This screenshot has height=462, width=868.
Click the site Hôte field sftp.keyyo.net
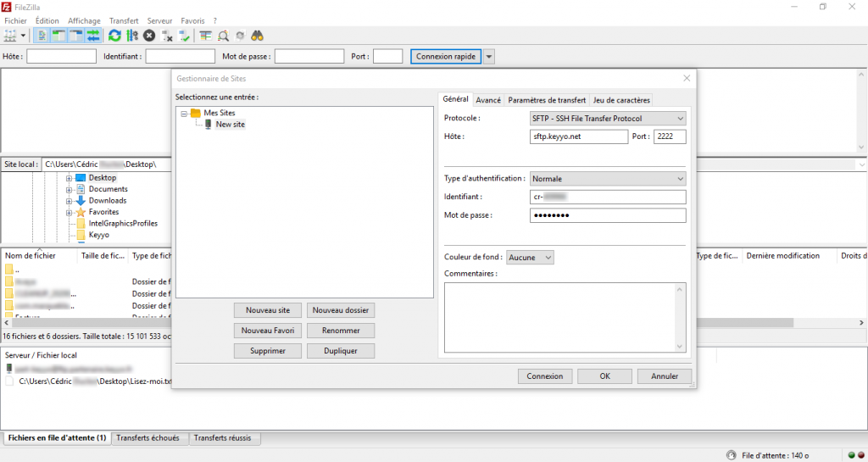tap(578, 136)
